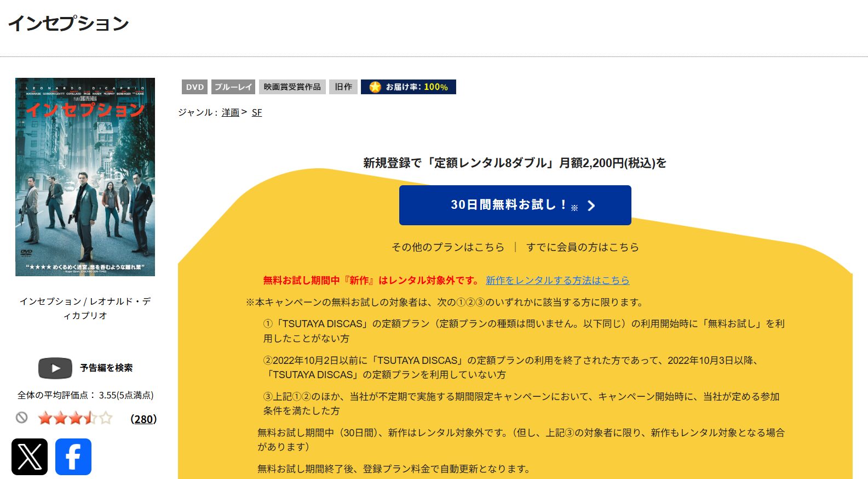
Task: Open 新作をレンタルする方法はこちら link
Action: (557, 280)
